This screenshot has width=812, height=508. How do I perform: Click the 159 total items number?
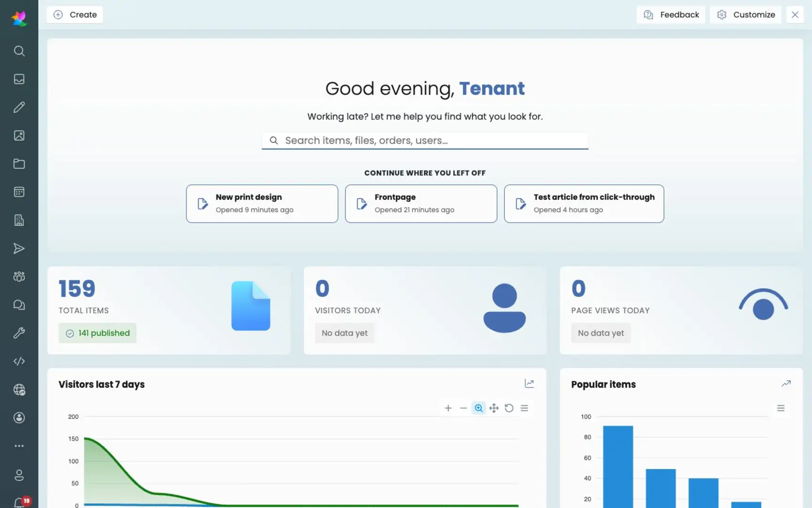(77, 289)
